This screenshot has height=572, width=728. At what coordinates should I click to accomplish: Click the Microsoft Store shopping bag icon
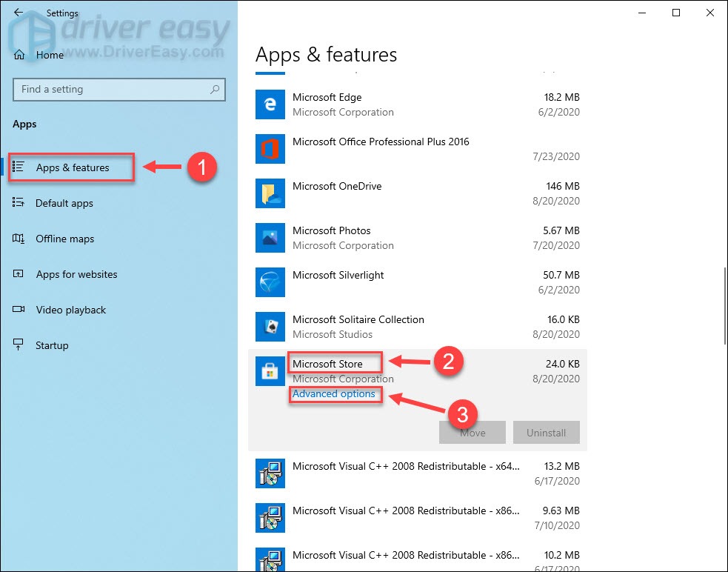[x=270, y=371]
